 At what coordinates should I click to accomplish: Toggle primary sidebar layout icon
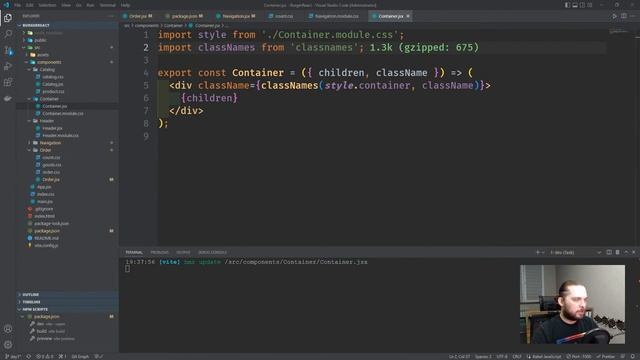pos(567,5)
